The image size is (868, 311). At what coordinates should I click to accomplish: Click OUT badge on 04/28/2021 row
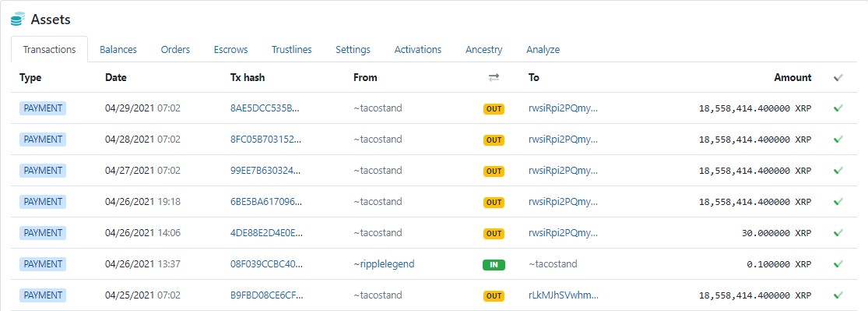pos(494,140)
